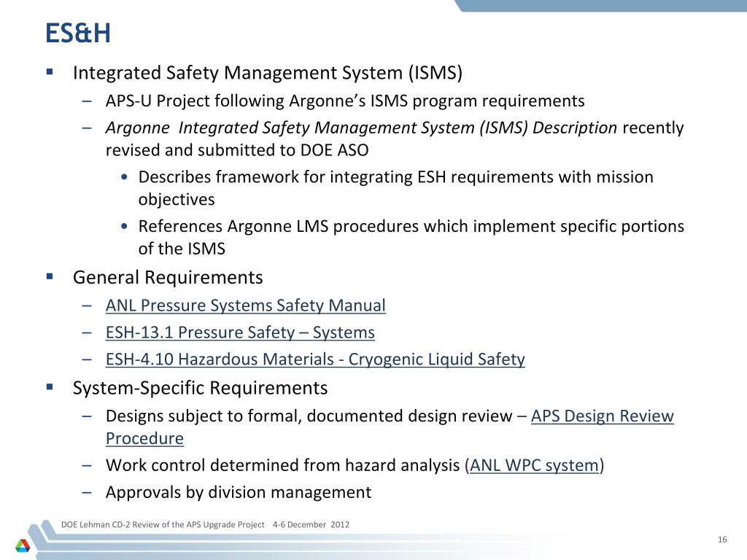Click the footer 'DOE Lehman CD-2 Review of the APS Upgrade Project'

[163, 524]
